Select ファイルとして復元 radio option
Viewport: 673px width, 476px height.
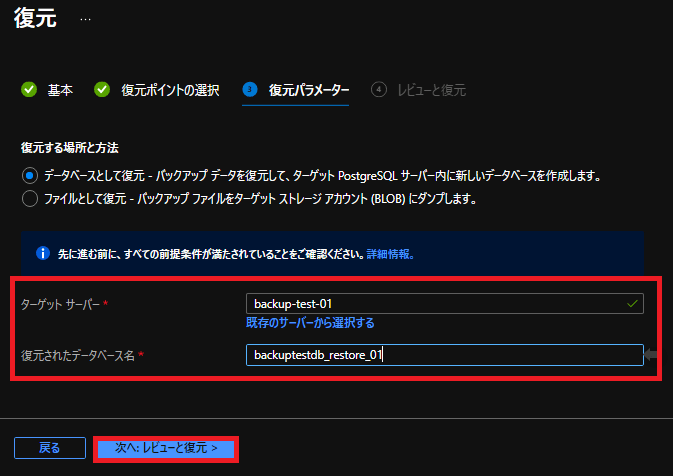pyautogui.click(x=30, y=199)
